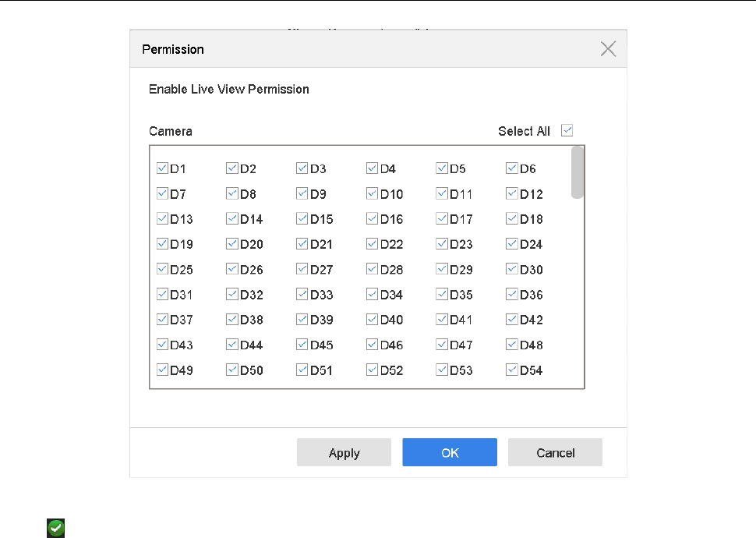Disable live view for camera D41
Viewport: 756px width, 538px height.
tap(442, 320)
